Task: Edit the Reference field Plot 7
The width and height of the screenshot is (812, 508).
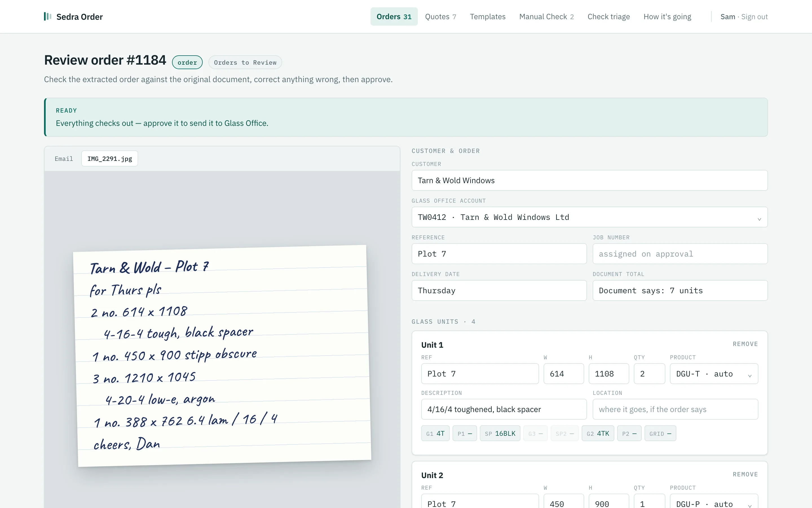Action: [499, 254]
